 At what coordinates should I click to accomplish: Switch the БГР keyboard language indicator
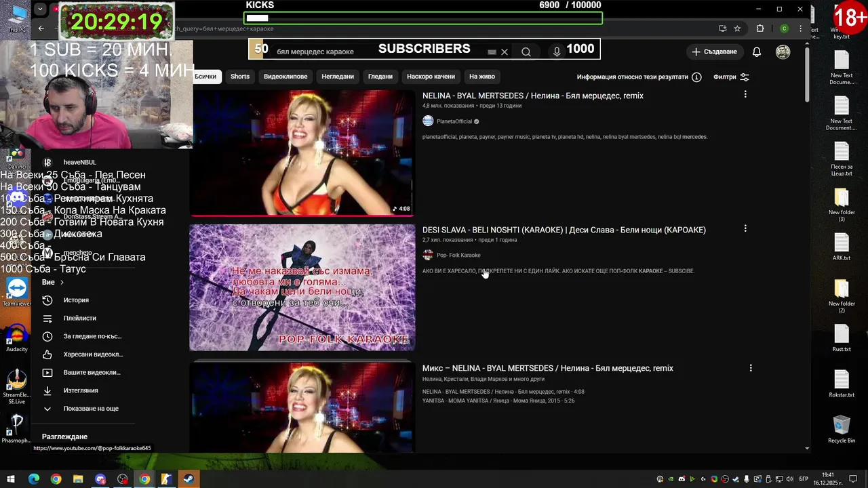point(804,479)
